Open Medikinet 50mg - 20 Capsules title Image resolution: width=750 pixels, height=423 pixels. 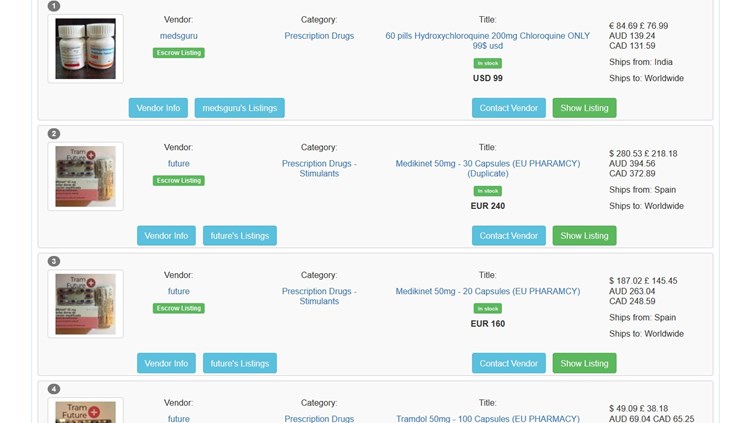(487, 291)
